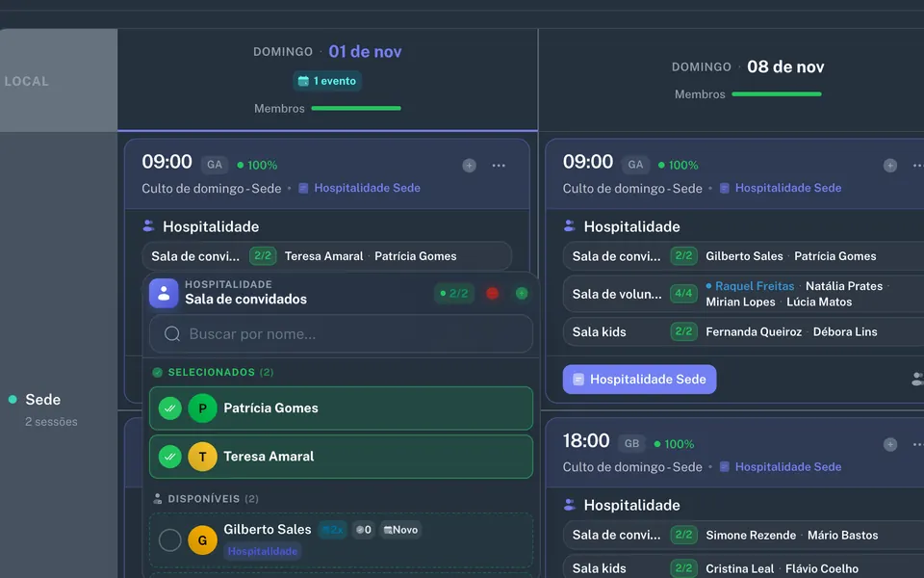The height and width of the screenshot is (578, 924).
Task: Click Hospitalidade tag under Gilberto Sales
Action: coord(262,551)
